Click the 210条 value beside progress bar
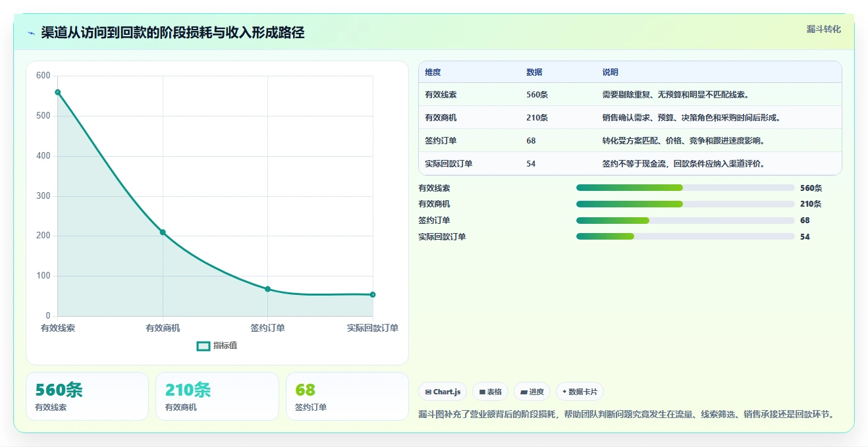868x447 pixels. pos(811,204)
